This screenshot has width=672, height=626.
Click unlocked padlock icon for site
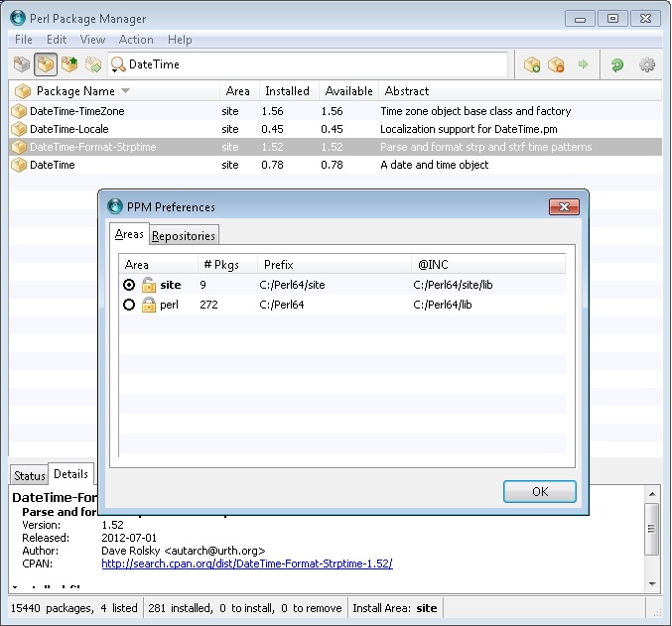tap(148, 285)
